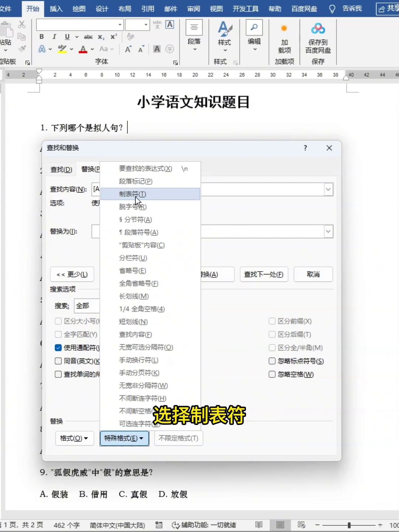Screen dimensions: 399x532
Task: Click the Underline icon
Action: click(x=67, y=37)
